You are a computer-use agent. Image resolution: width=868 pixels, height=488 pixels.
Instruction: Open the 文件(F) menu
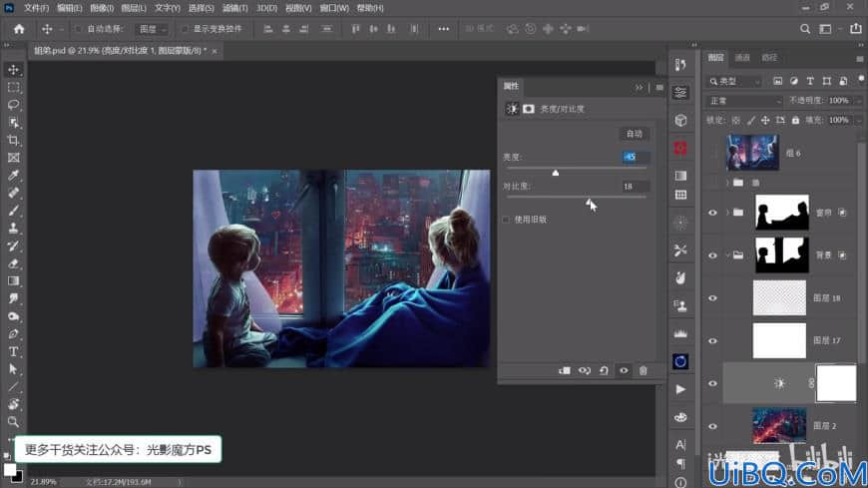coord(37,8)
